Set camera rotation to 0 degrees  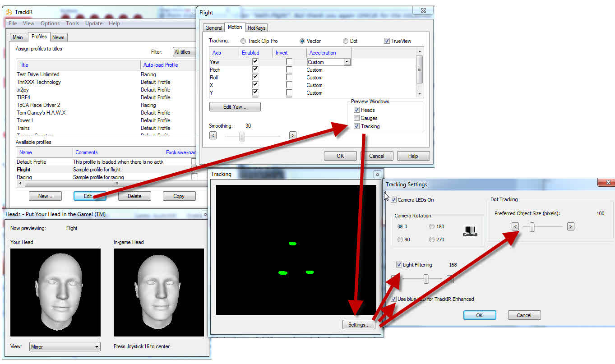pyautogui.click(x=400, y=226)
